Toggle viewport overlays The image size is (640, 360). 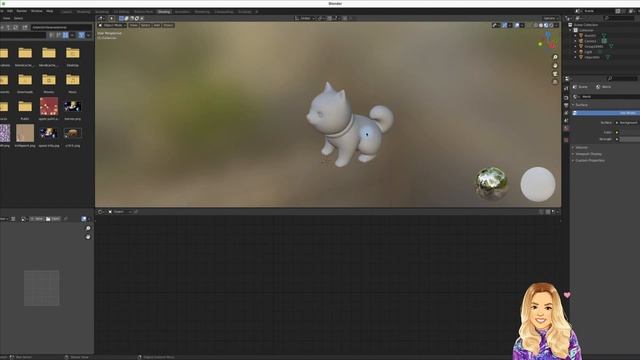pyautogui.click(x=517, y=25)
